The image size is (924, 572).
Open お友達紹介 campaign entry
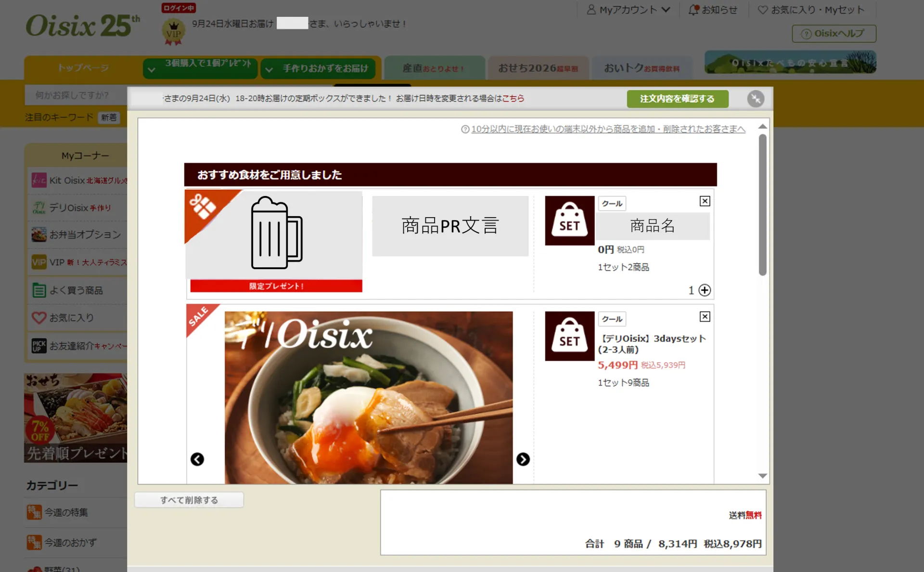click(78, 346)
